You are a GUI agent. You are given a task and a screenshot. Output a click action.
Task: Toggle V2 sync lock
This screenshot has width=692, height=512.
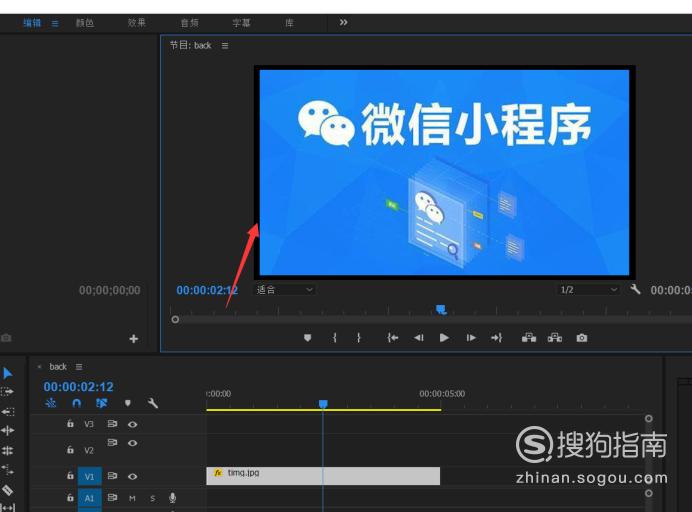[x=113, y=442]
